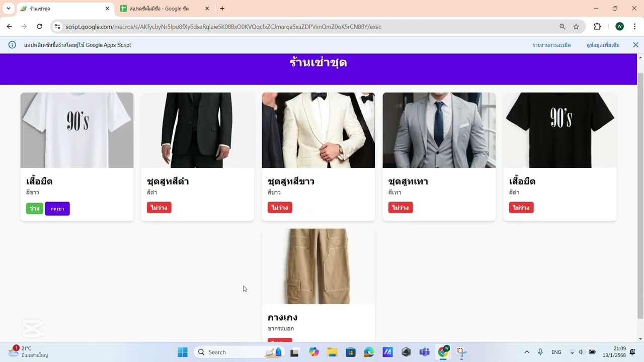644x362 pixels.
Task: Focus the browser address bar URL
Action: [x=223, y=27]
